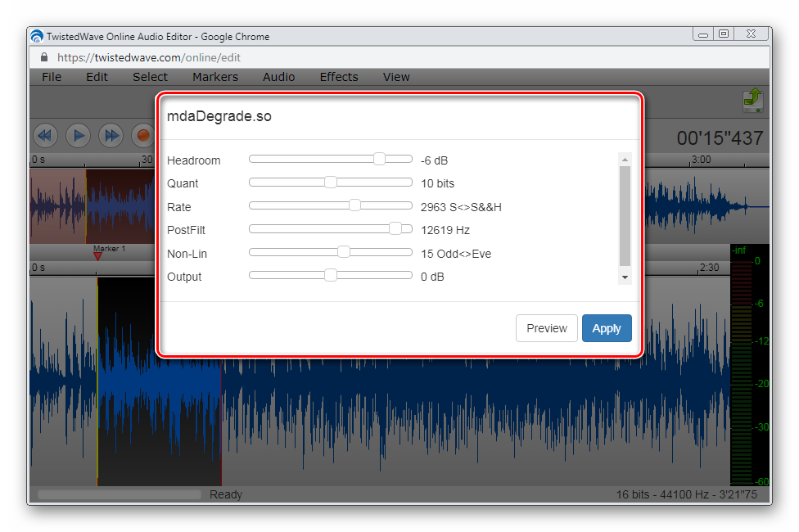799x532 pixels.
Task: Click the dialog scrollbar down arrow
Action: click(625, 277)
